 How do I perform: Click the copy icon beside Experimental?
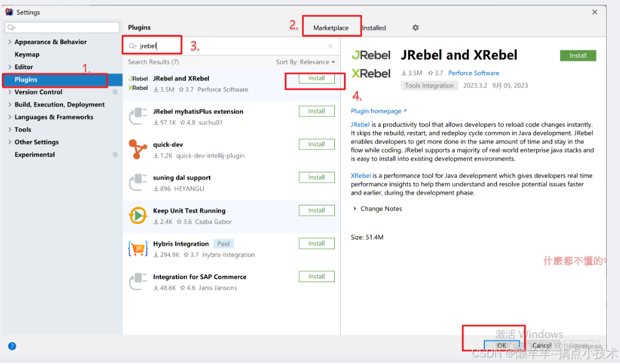coord(115,155)
